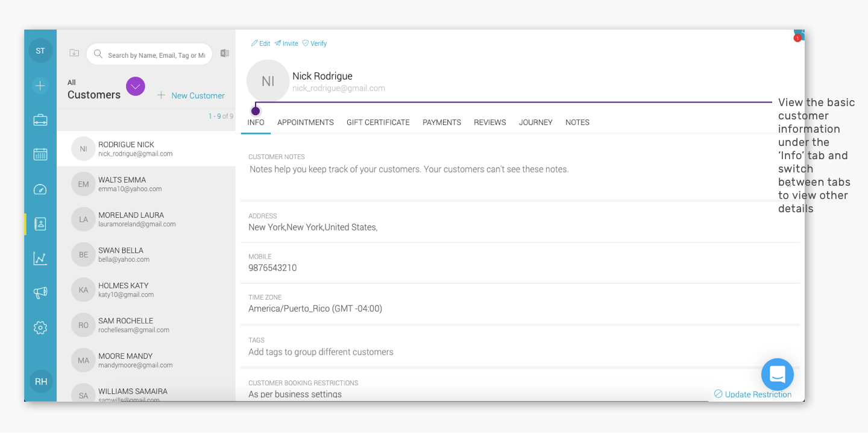
Task: Open the briefcase services section
Action: pos(40,120)
